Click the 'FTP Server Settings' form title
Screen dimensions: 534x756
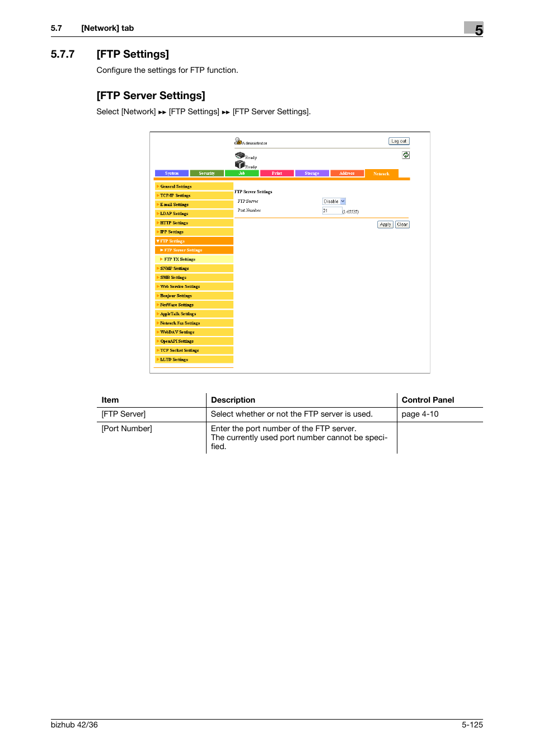click(x=254, y=192)
